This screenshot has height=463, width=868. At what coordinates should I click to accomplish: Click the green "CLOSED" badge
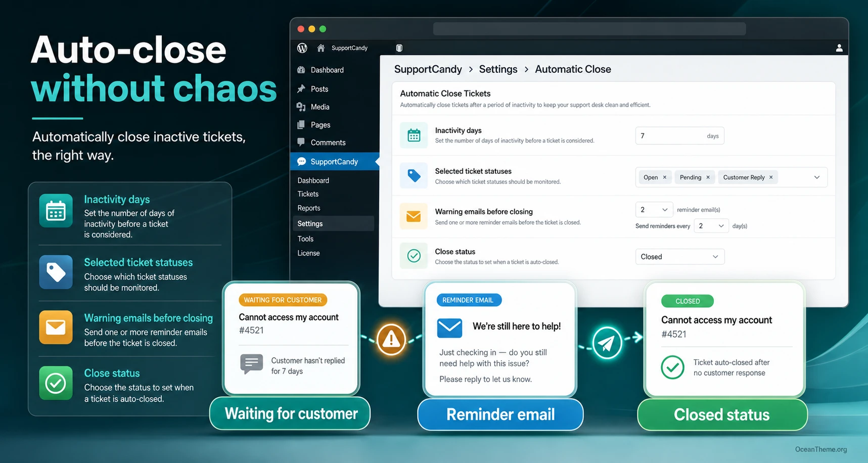(x=688, y=301)
